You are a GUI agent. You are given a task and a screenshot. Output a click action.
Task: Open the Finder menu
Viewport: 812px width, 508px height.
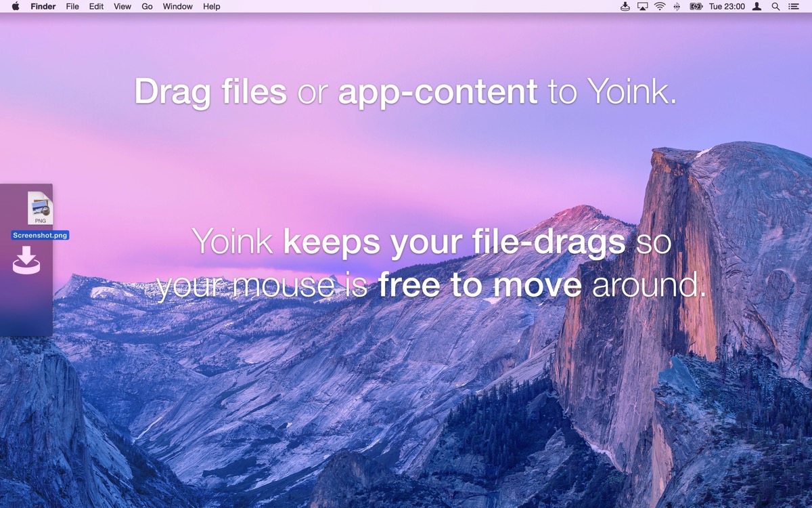point(43,7)
